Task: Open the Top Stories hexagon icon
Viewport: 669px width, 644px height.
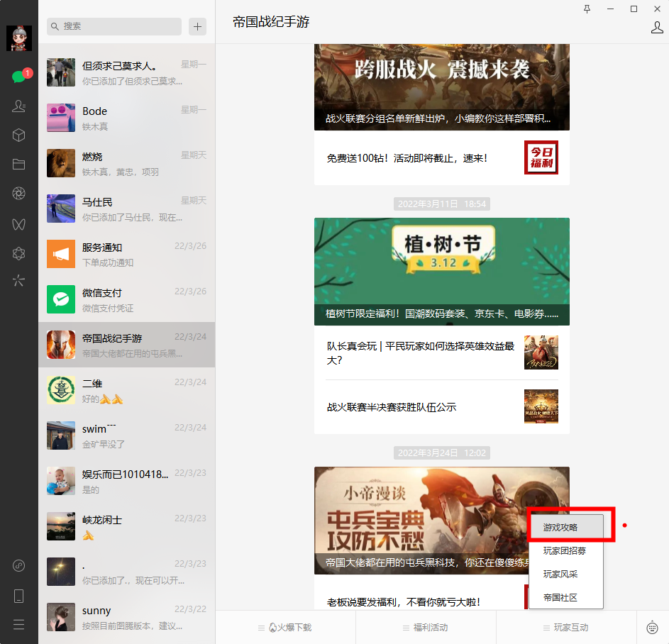Action: (x=18, y=253)
